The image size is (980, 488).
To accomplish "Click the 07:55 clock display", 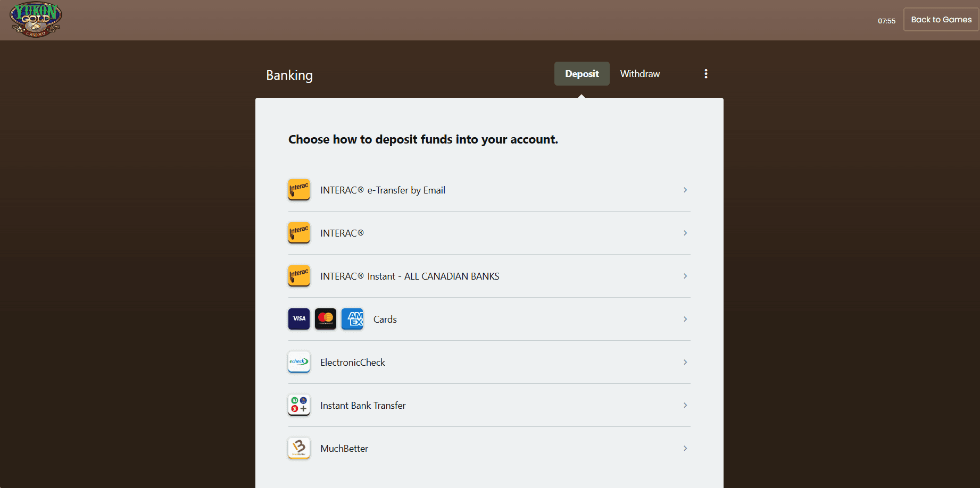I will coord(886,21).
